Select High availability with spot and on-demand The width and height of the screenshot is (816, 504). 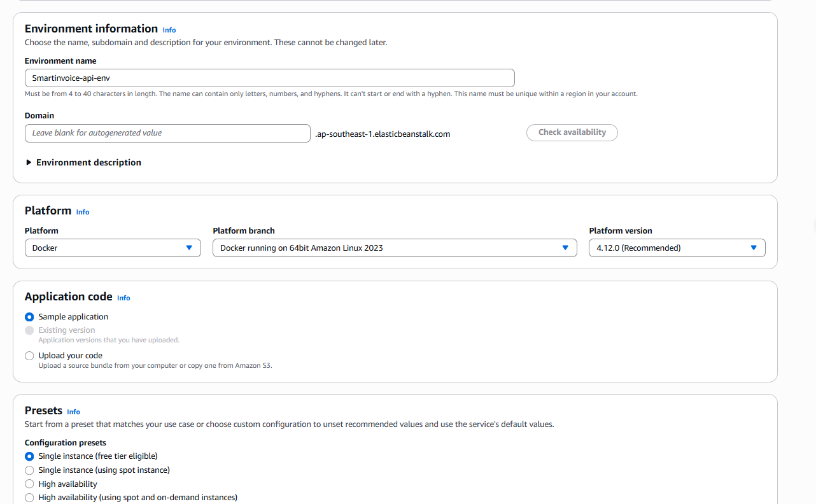pos(29,498)
